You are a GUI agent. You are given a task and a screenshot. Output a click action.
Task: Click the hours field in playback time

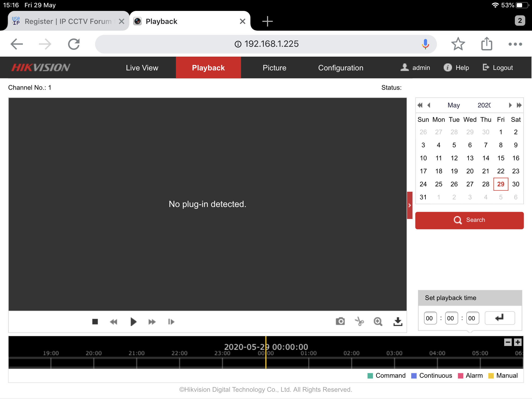tap(430, 318)
